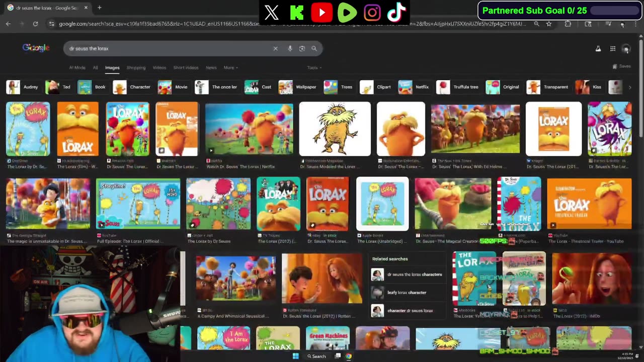Filter images by the Transparent chip
The width and height of the screenshot is (644, 362).
click(x=548, y=87)
